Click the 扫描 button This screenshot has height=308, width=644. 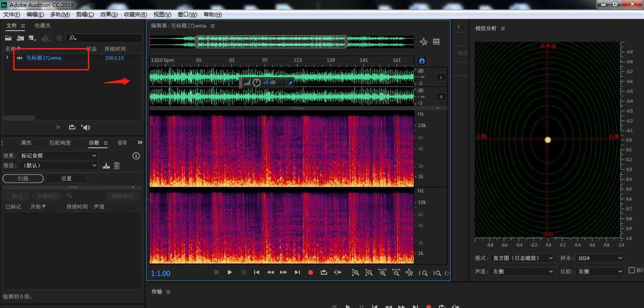[23, 178]
